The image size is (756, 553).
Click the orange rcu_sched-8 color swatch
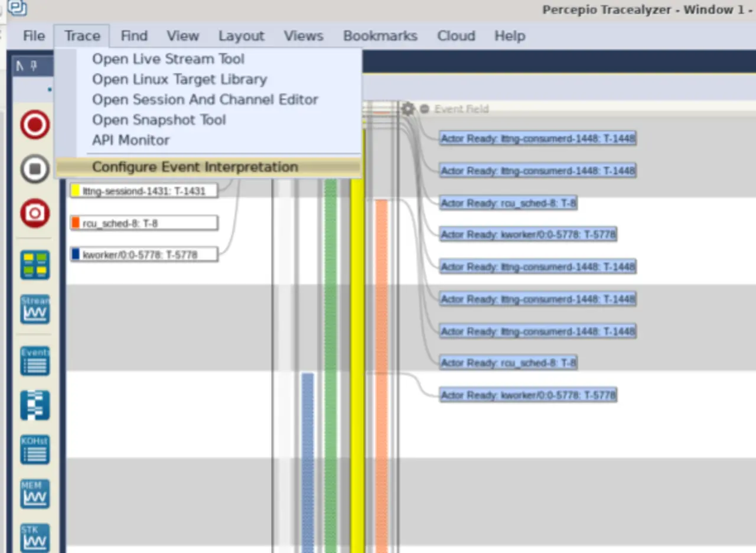coord(76,223)
